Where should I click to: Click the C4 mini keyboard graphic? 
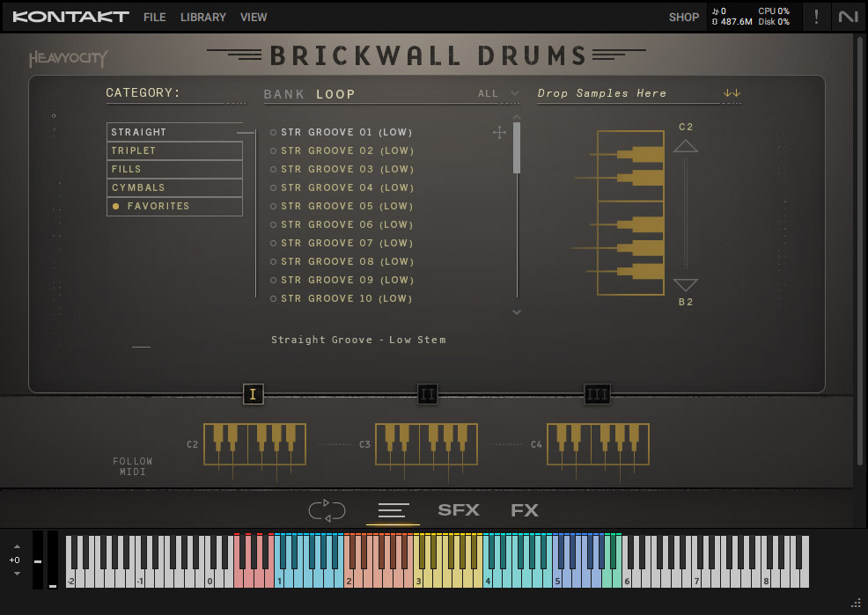pos(598,444)
